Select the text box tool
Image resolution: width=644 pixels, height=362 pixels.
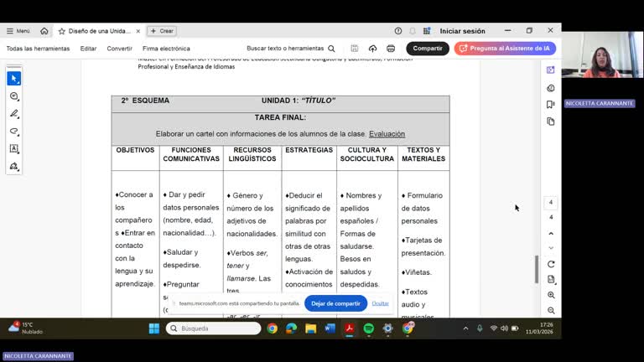pyautogui.click(x=14, y=148)
